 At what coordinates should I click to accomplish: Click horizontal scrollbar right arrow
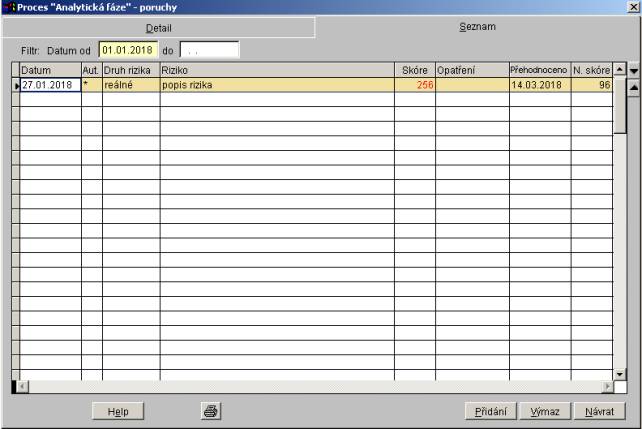(606, 386)
